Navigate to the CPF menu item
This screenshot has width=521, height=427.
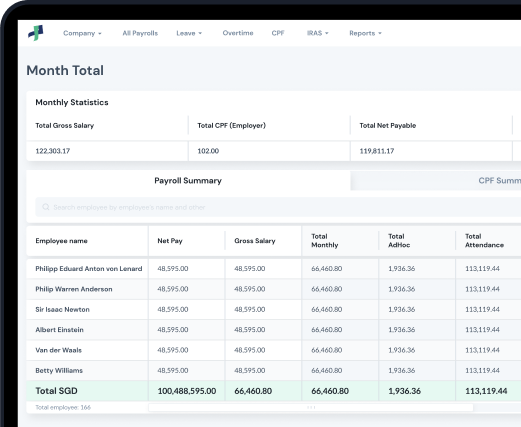coord(278,33)
